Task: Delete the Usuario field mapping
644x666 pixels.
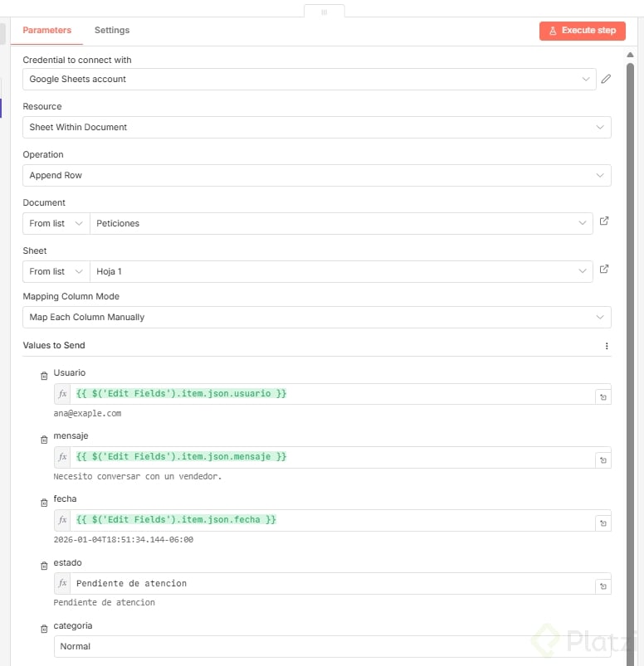Action: coord(44,376)
